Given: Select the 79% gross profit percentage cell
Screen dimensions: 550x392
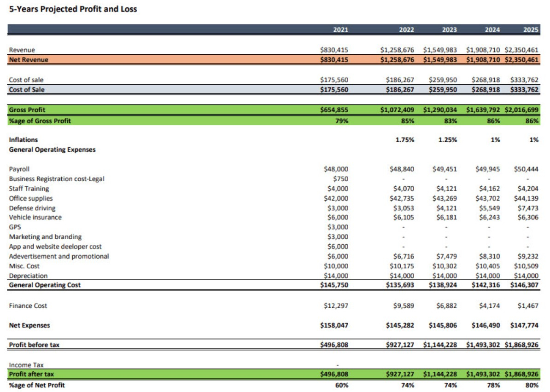Looking at the screenshot, I should (x=341, y=121).
